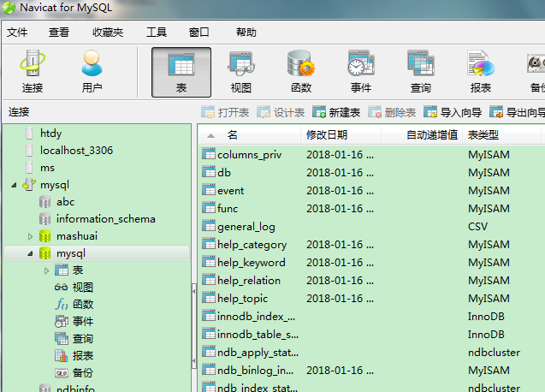Launch 导出向导 (Export Wizard)

pyautogui.click(x=517, y=112)
